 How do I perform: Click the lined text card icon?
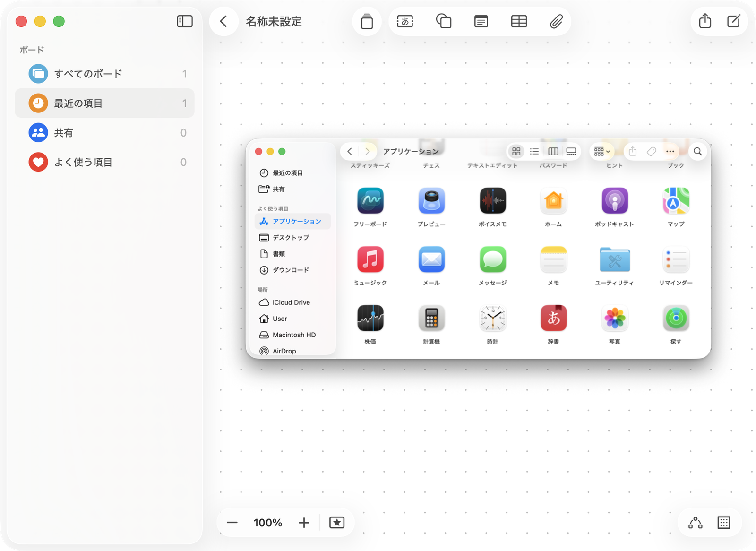(481, 21)
